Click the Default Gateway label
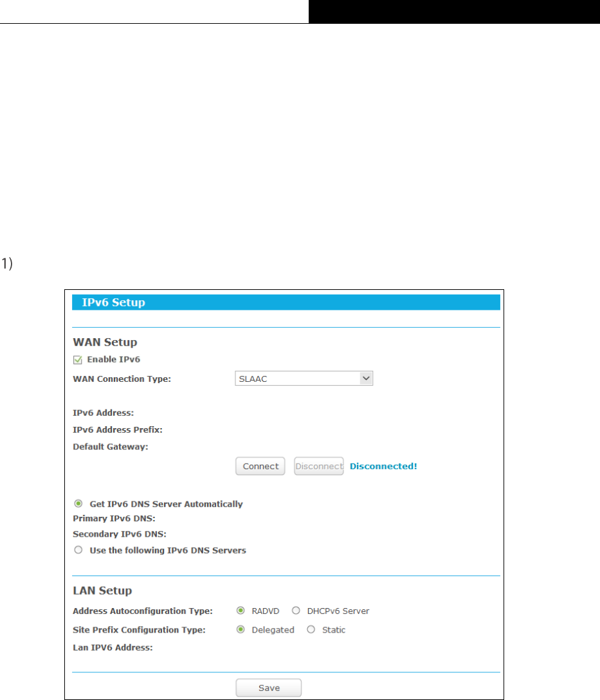This screenshot has width=600, height=700. click(x=111, y=447)
